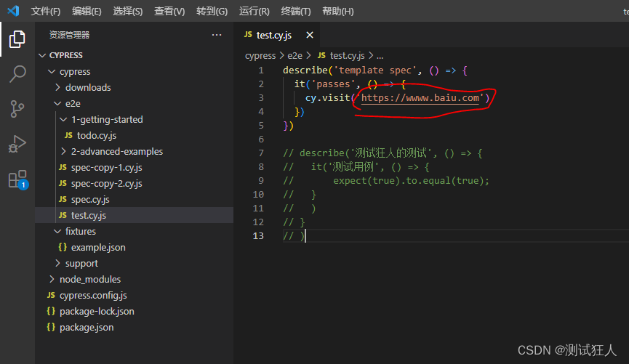Click the cypress breadcrumb segment
This screenshot has height=364, width=629.
point(260,56)
